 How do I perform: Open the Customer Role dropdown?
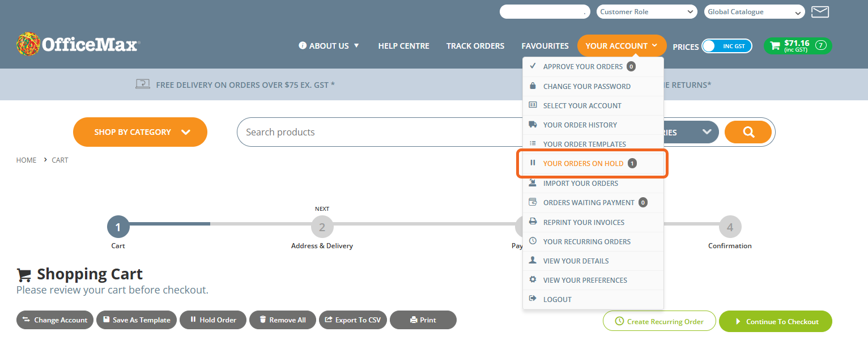(646, 11)
